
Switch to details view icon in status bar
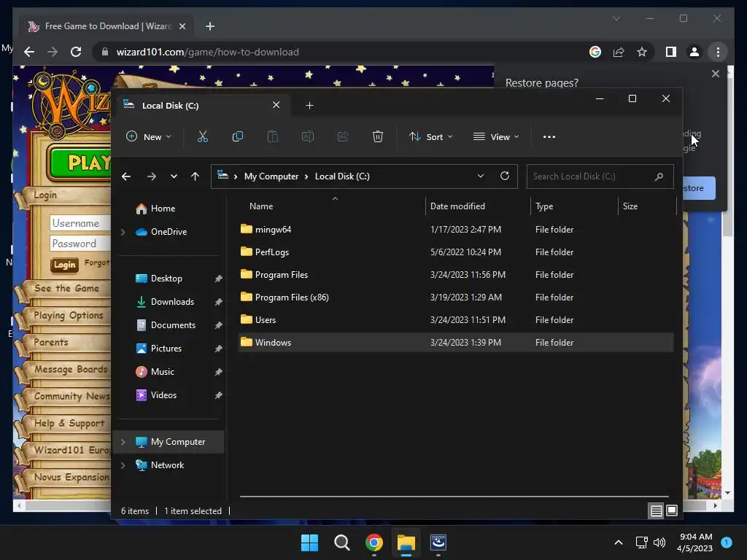(656, 511)
